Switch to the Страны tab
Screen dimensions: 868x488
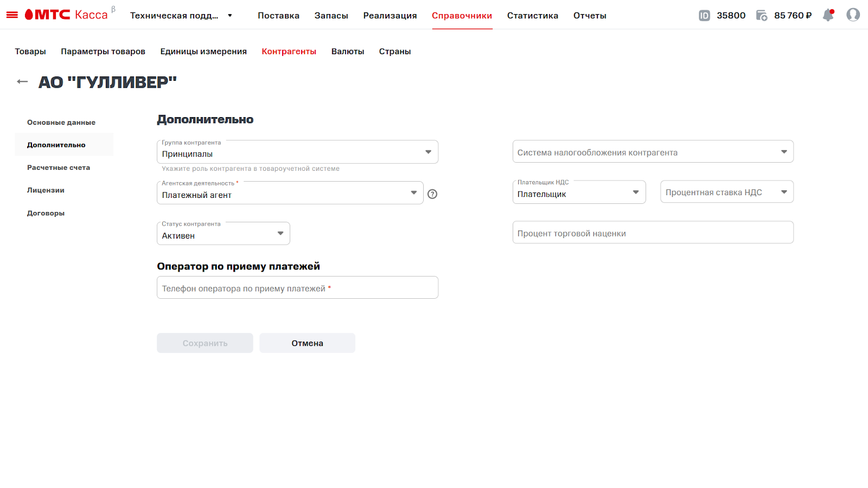(x=395, y=52)
